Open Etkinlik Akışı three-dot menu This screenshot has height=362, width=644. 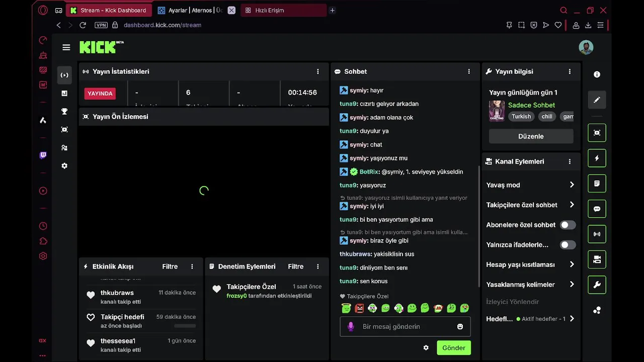[x=192, y=266]
